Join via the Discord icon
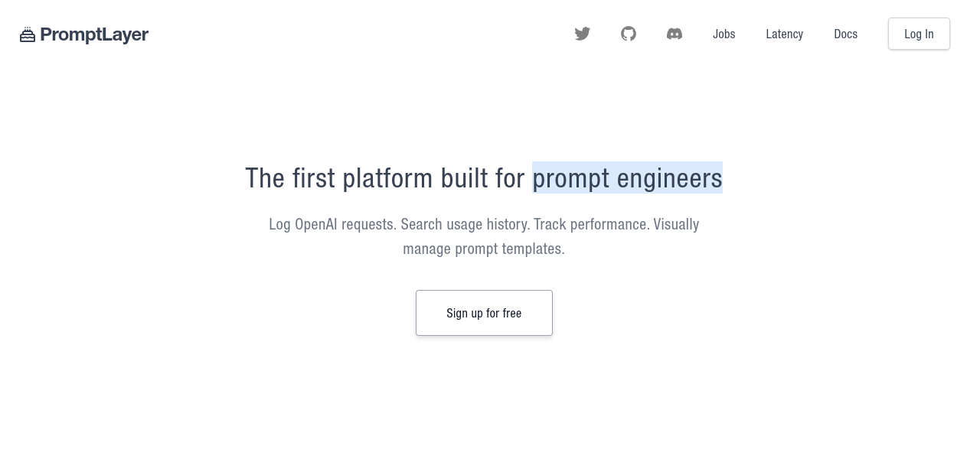Image resolution: width=980 pixels, height=459 pixels. click(675, 34)
